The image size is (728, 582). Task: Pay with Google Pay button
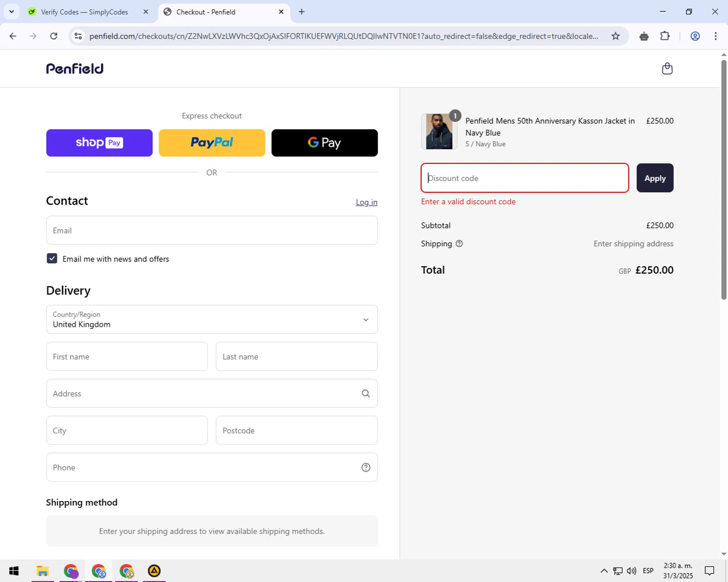[325, 143]
